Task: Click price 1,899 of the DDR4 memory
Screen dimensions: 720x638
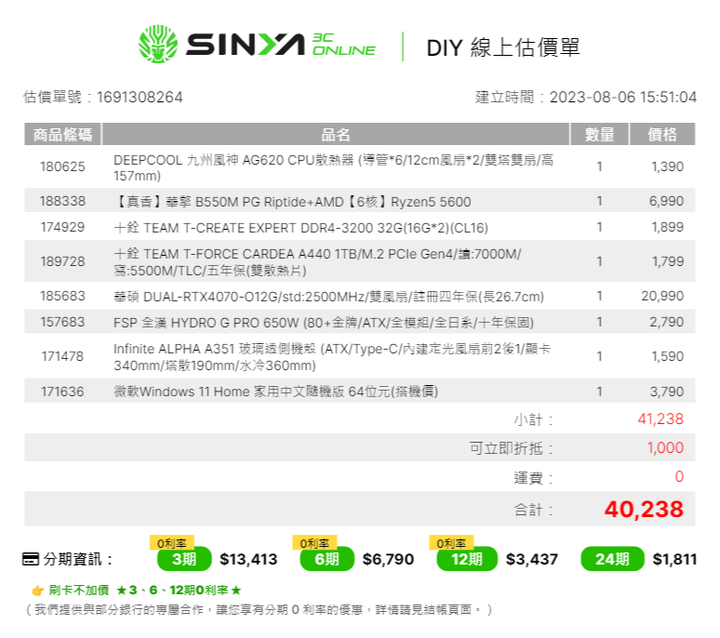Action: (x=668, y=227)
